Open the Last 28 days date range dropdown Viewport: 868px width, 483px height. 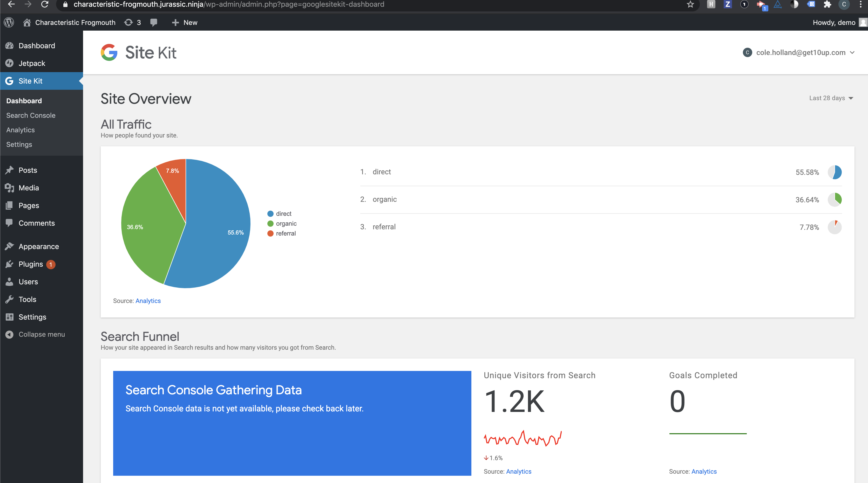(x=831, y=98)
